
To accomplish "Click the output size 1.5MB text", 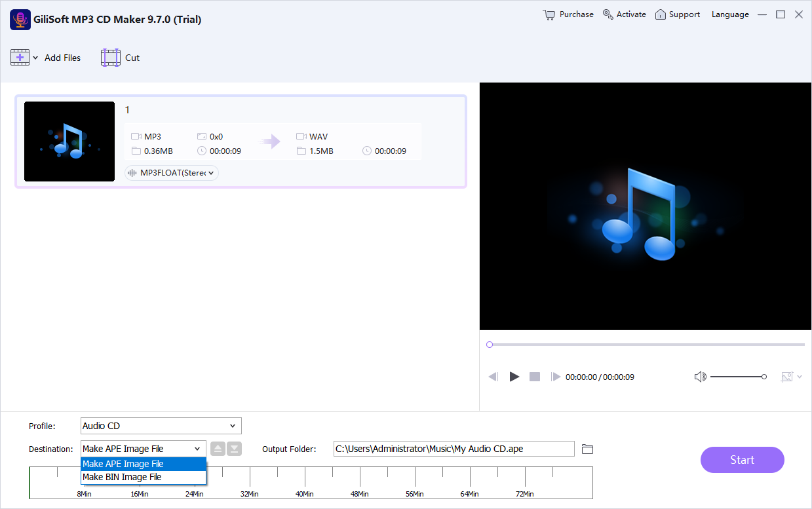I will click(322, 151).
